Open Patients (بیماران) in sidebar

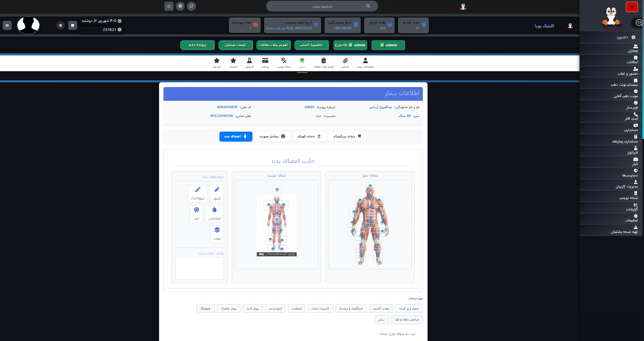pyautogui.click(x=611, y=49)
